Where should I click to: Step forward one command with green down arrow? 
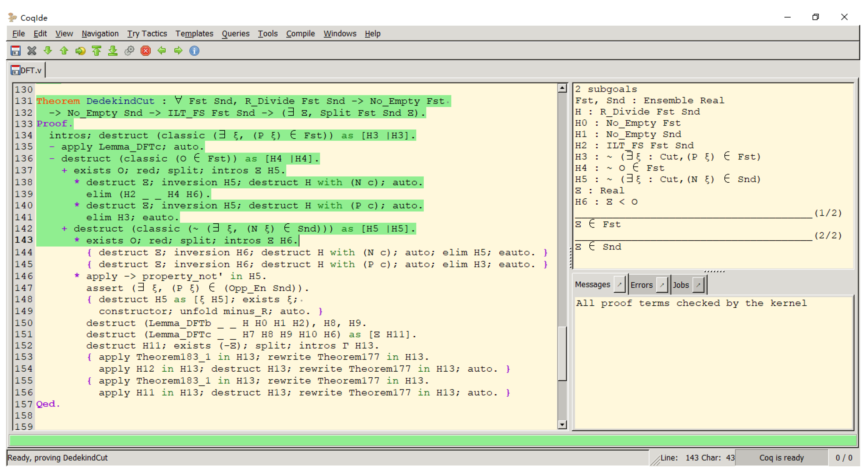click(x=48, y=51)
